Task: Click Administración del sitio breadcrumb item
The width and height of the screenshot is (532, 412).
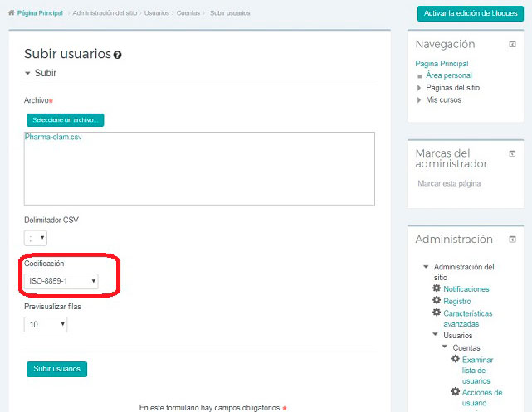Action: [105, 13]
